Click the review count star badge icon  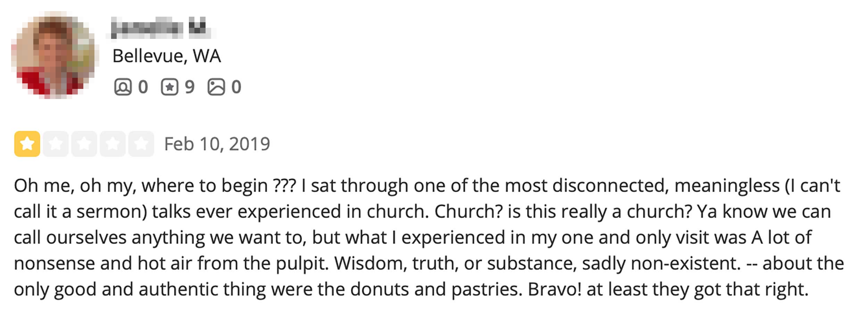169,87
